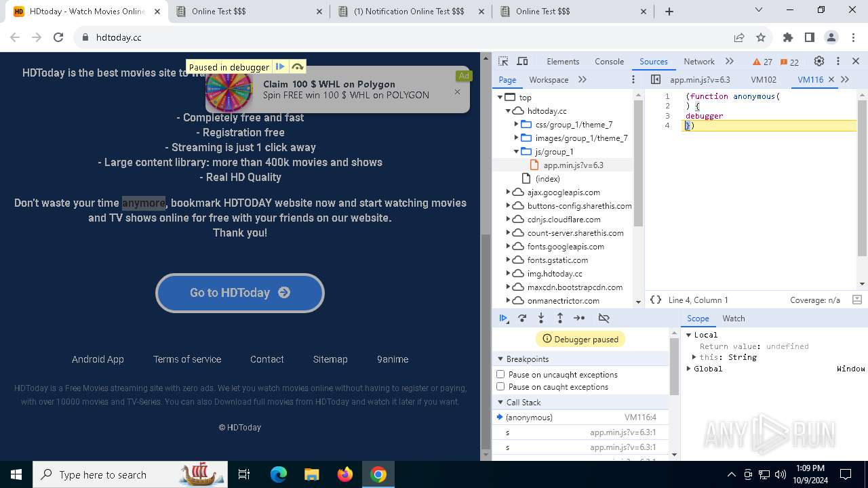
Task: Open Terms of service link
Action: pyautogui.click(x=187, y=359)
